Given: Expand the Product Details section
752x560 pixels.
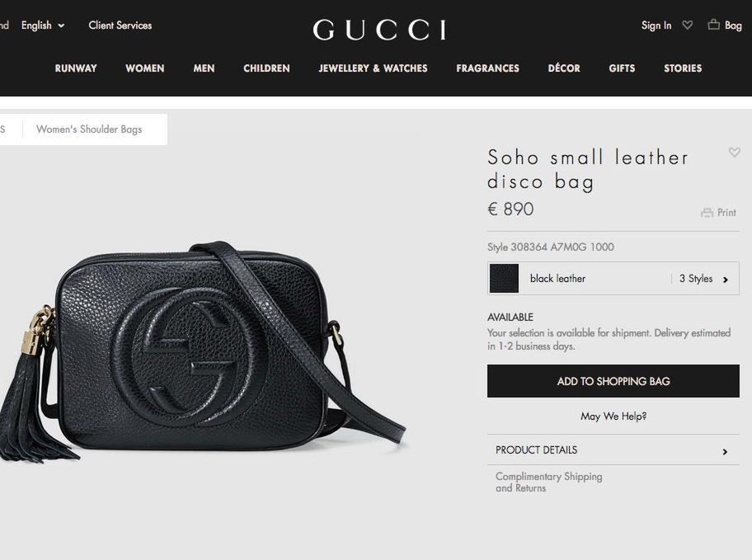Looking at the screenshot, I should pos(613,450).
